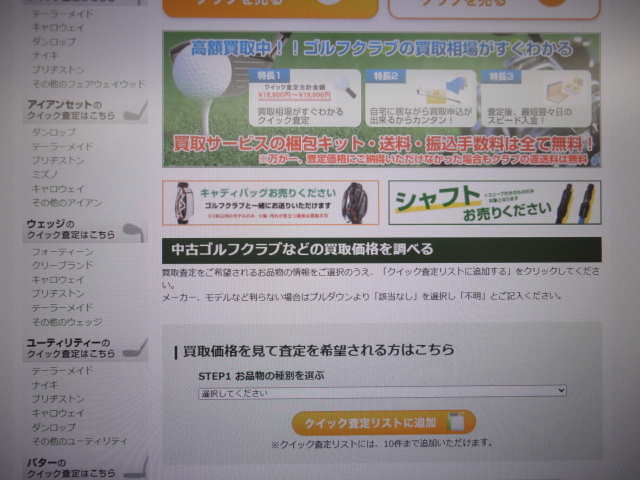Select キャロウェイ under ウェッジ

click(x=58, y=280)
